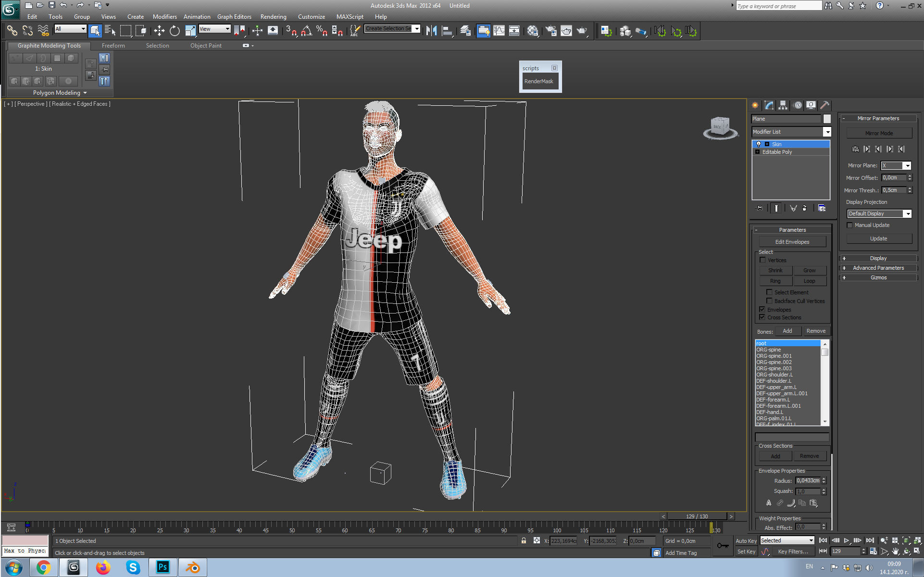
Task: Toggle Auto Key mode
Action: (746, 541)
